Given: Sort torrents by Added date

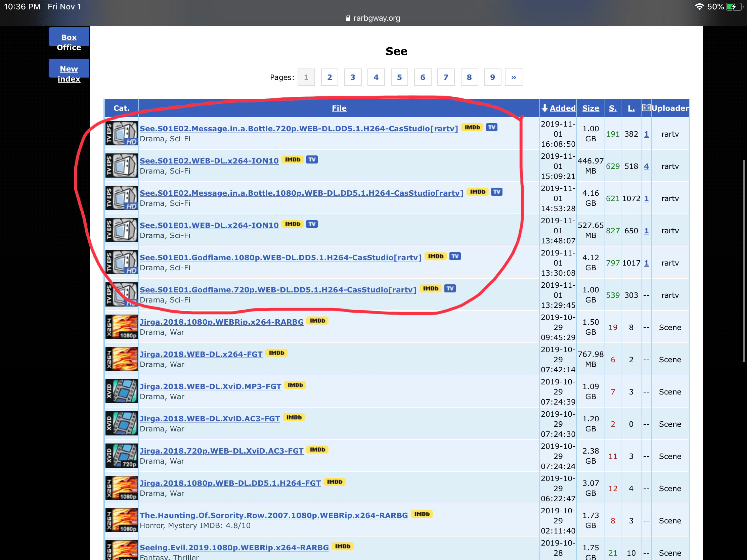Looking at the screenshot, I should pyautogui.click(x=562, y=108).
